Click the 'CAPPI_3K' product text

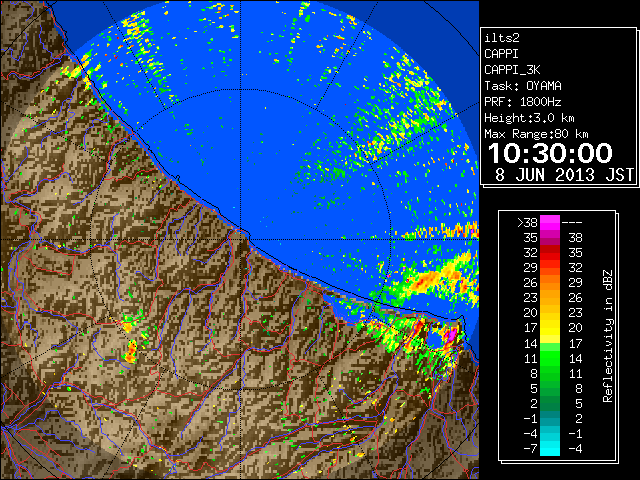click(x=512, y=70)
